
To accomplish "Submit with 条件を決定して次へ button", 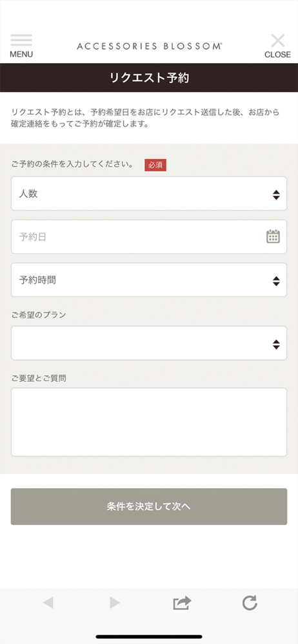I will coord(149,506).
